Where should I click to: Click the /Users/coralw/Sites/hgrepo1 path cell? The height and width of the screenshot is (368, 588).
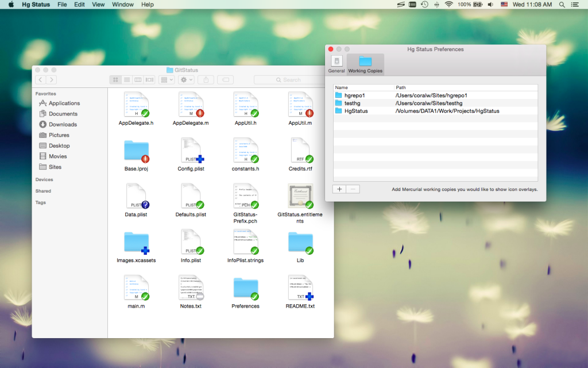431,95
